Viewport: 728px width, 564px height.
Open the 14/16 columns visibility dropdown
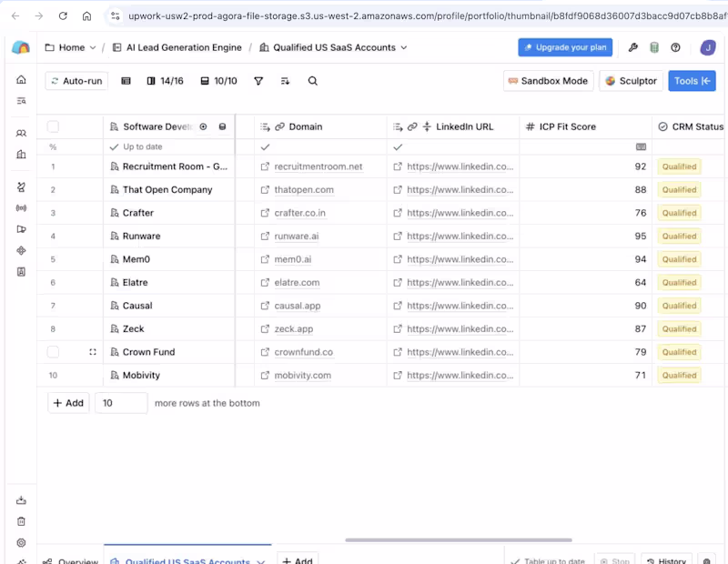[166, 81]
